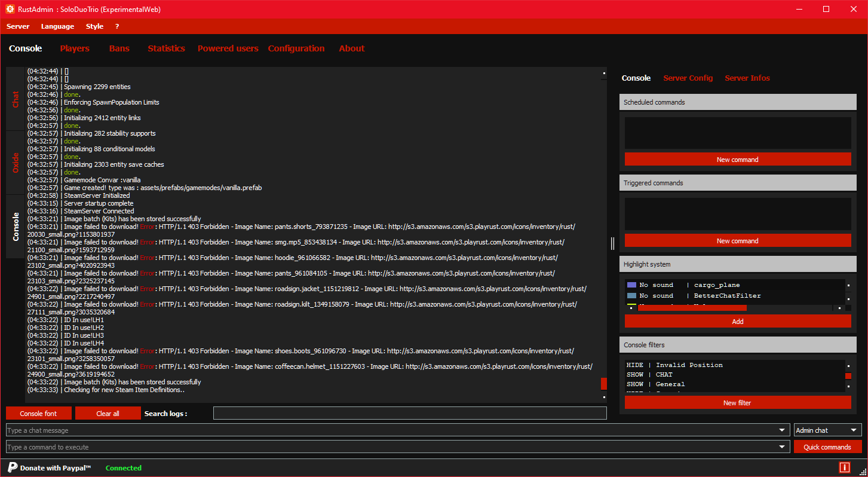Select the 'SHOW | CHAT' filter

click(649, 375)
